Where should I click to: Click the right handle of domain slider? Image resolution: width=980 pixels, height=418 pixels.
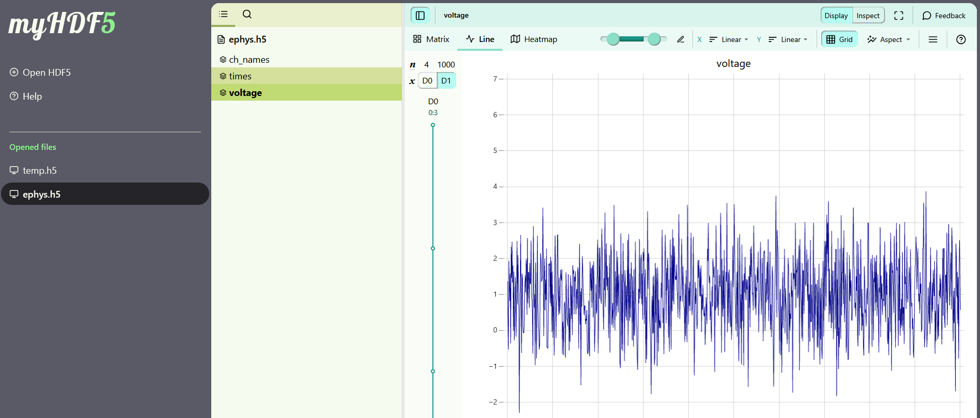(x=654, y=39)
